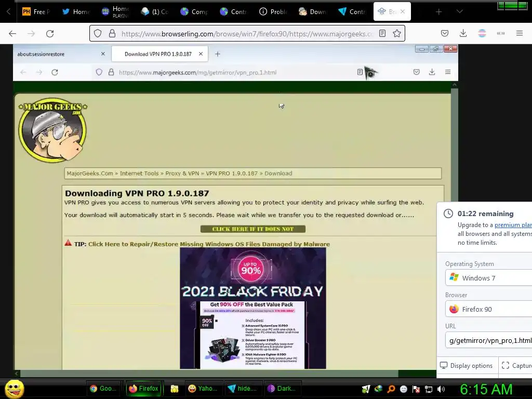Open the volume speaker tray icon
Screen dimensions: 532x399
tap(441, 389)
